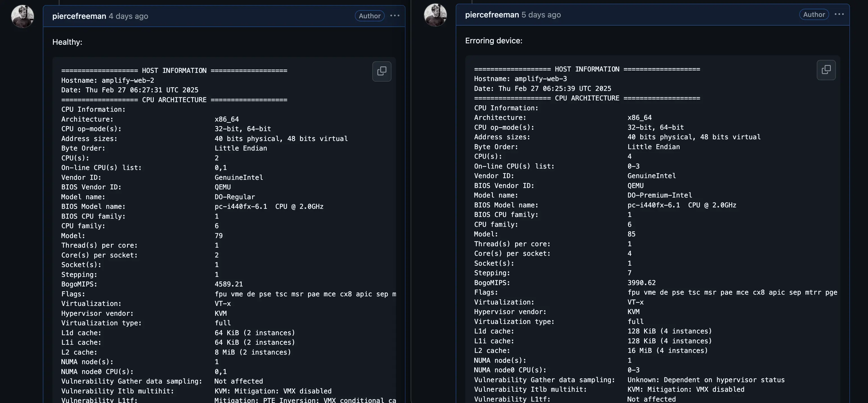Screen dimensions: 868x403
Task: Click the 'Erroring device:' text heading
Action: pyautogui.click(x=494, y=41)
